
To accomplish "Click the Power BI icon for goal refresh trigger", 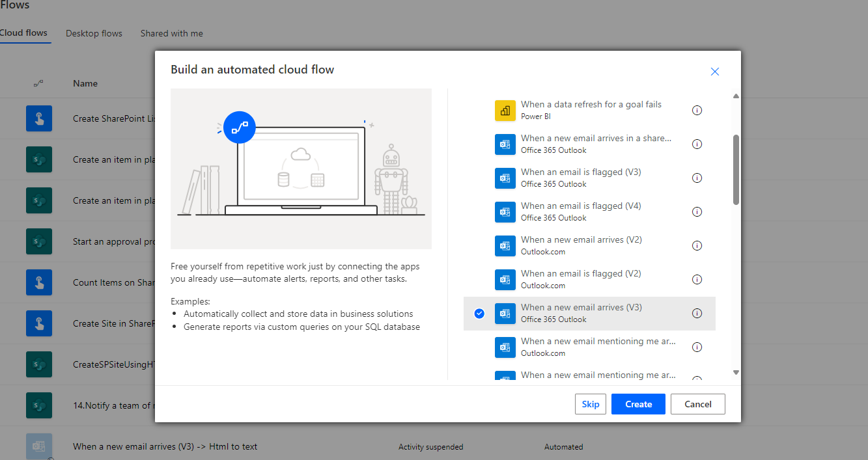I will coord(505,111).
